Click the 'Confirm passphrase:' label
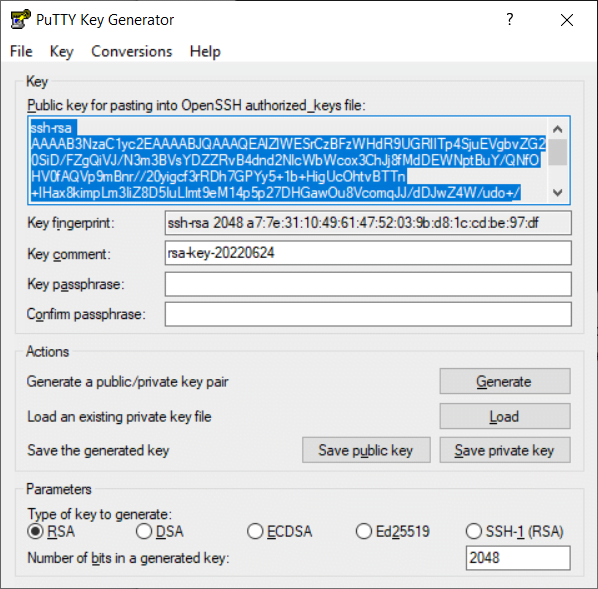Viewport: 598px width, 589px height. click(x=86, y=315)
